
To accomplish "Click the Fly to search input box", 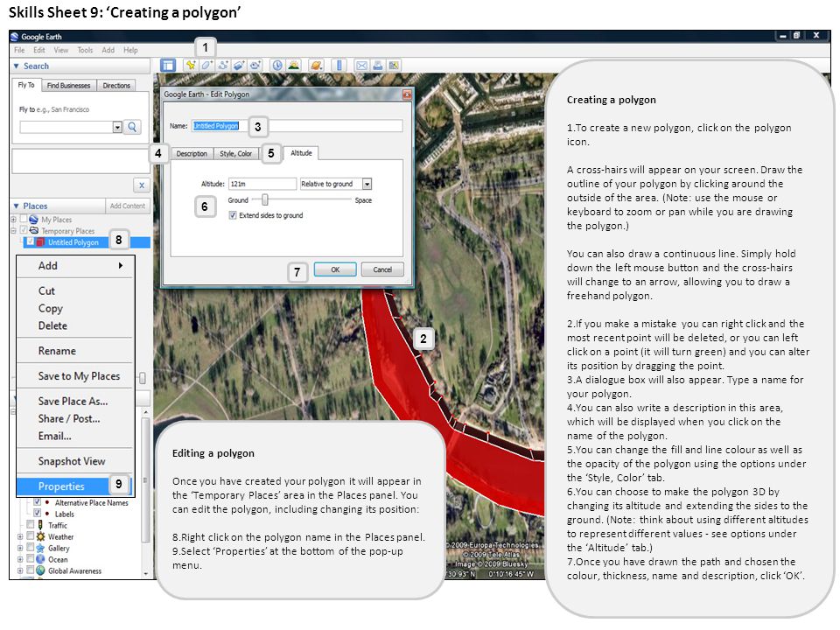I will [x=66, y=127].
